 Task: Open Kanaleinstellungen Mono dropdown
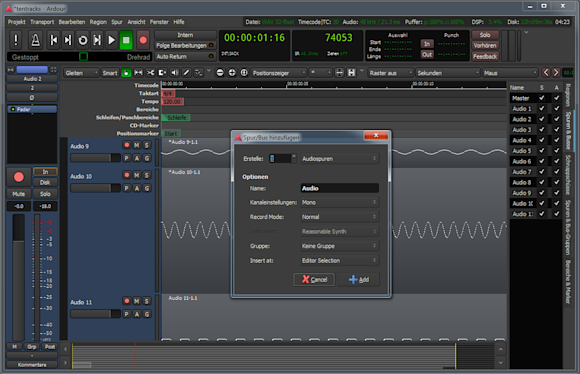tap(339, 202)
